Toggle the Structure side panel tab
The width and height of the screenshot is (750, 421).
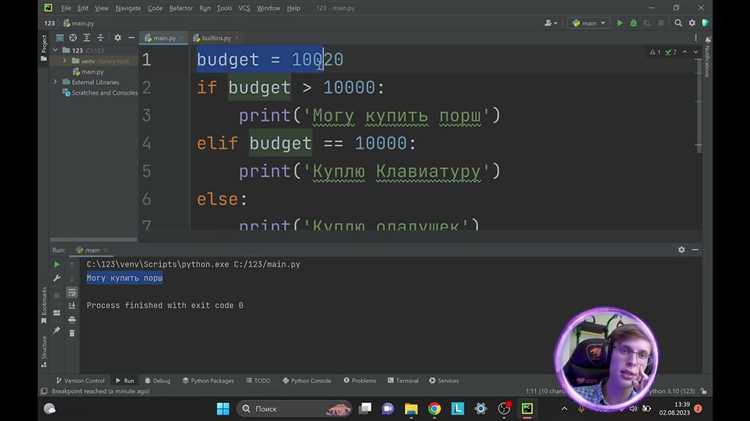44,351
